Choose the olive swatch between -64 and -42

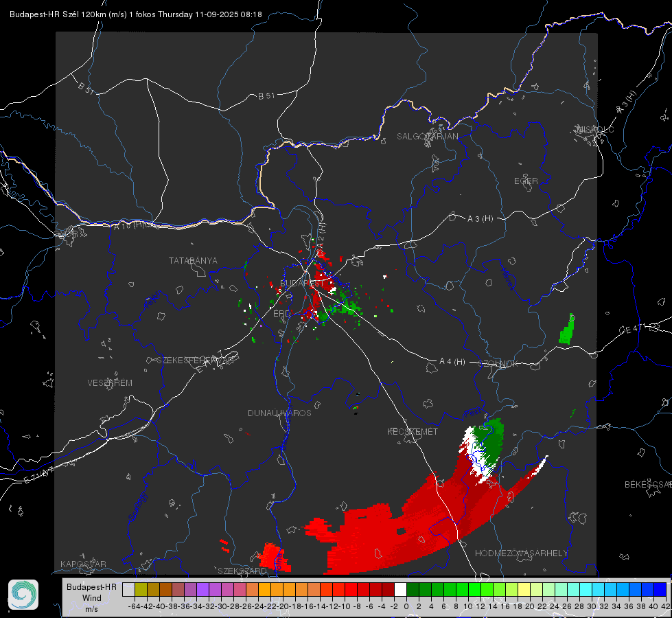(141, 589)
